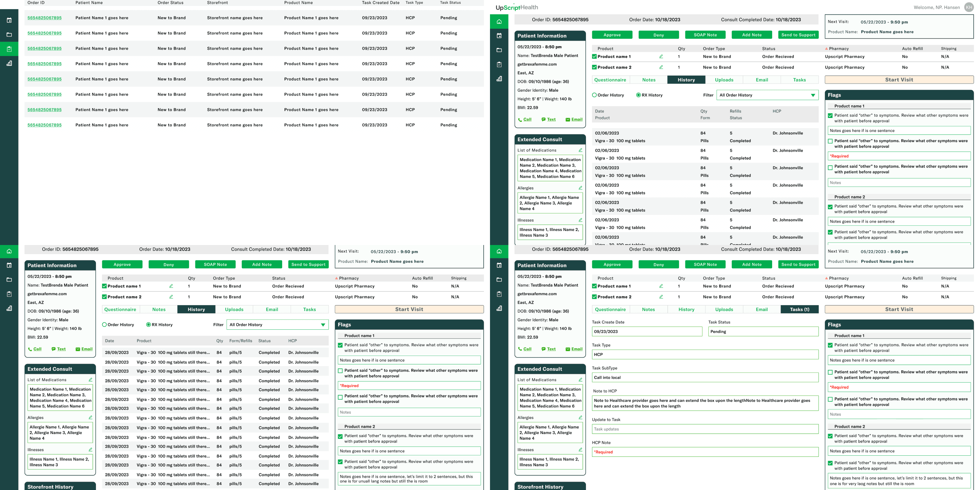
Task: Open the calendar icon in the Tasks (1) view sidebar
Action: pos(499,265)
